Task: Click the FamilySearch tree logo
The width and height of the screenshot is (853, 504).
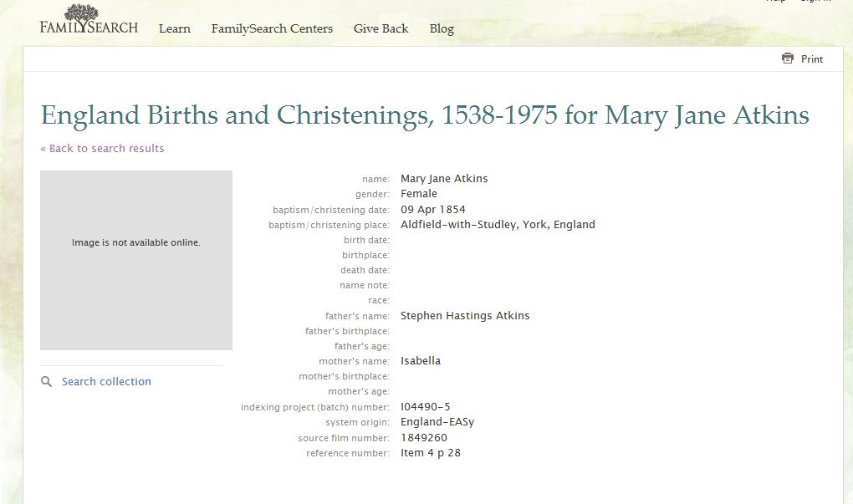Action: [81, 13]
